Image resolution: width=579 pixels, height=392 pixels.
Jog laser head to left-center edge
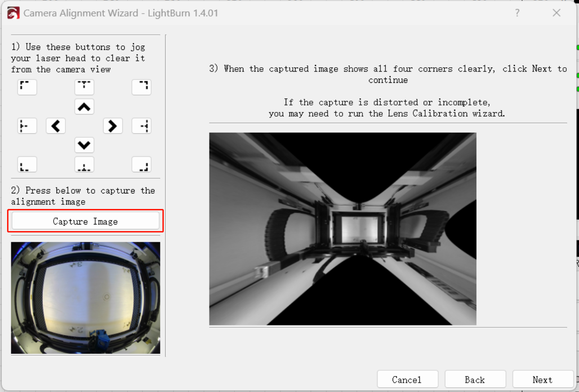pos(27,126)
